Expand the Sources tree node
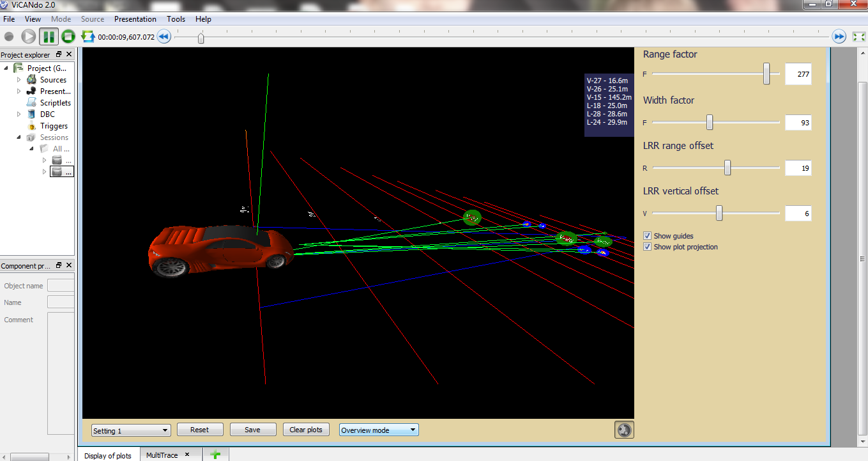 (x=19, y=80)
